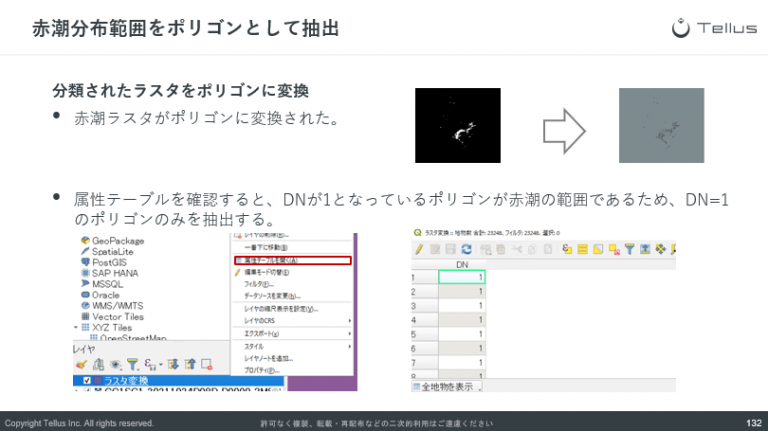Select the ラスタ変換 layer row
The width and height of the screenshot is (768, 431).
coord(178,381)
